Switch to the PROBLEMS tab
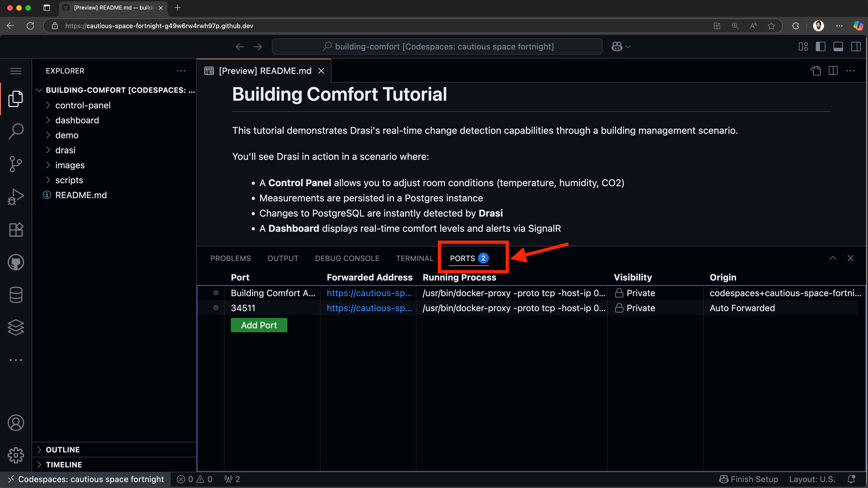Image resolution: width=868 pixels, height=488 pixels. (x=230, y=258)
